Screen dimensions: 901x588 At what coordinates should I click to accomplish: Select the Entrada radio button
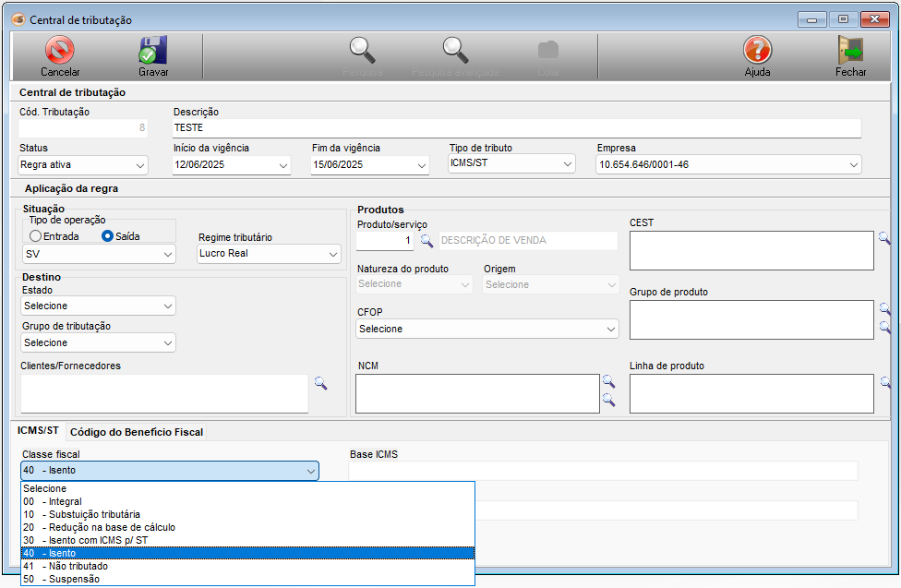pyautogui.click(x=36, y=236)
